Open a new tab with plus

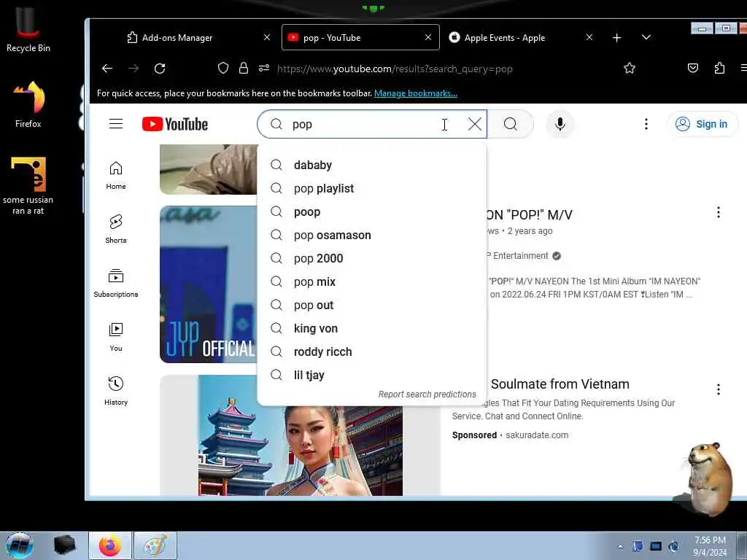[x=617, y=38]
